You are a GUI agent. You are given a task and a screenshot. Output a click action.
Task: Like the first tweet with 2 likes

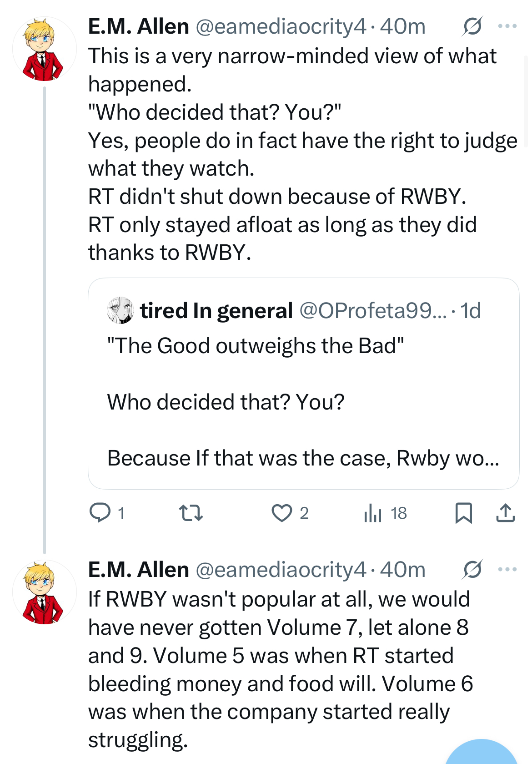(x=290, y=513)
